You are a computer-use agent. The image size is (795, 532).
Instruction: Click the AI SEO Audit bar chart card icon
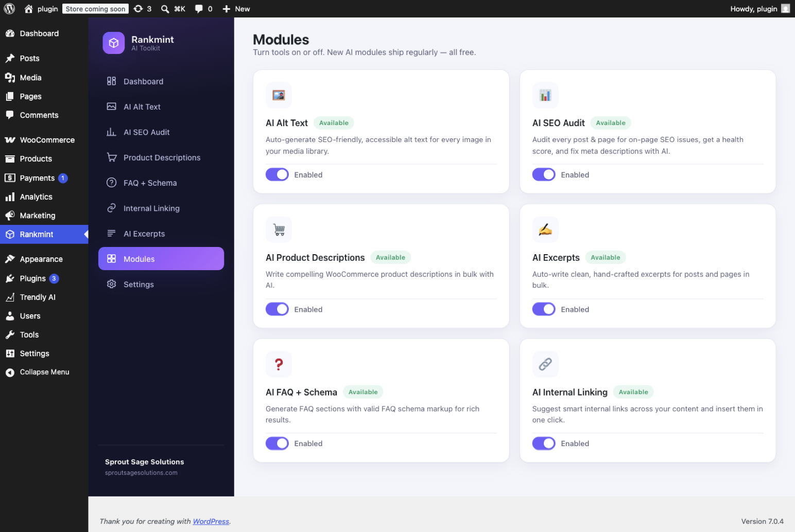point(545,95)
